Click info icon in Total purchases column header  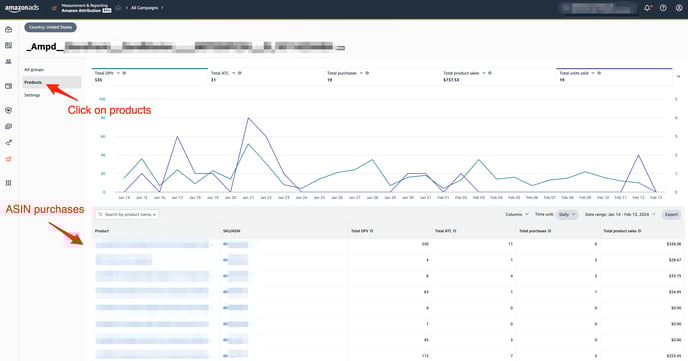click(549, 231)
